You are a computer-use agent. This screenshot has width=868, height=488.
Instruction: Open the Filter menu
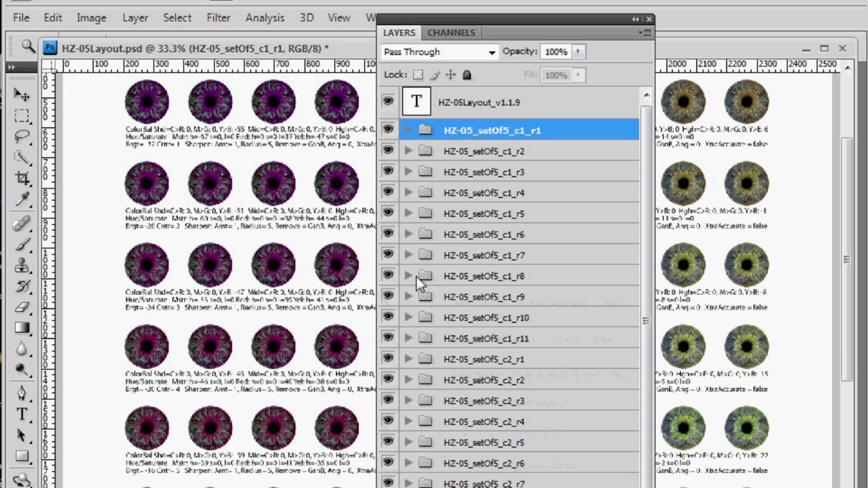tap(218, 18)
